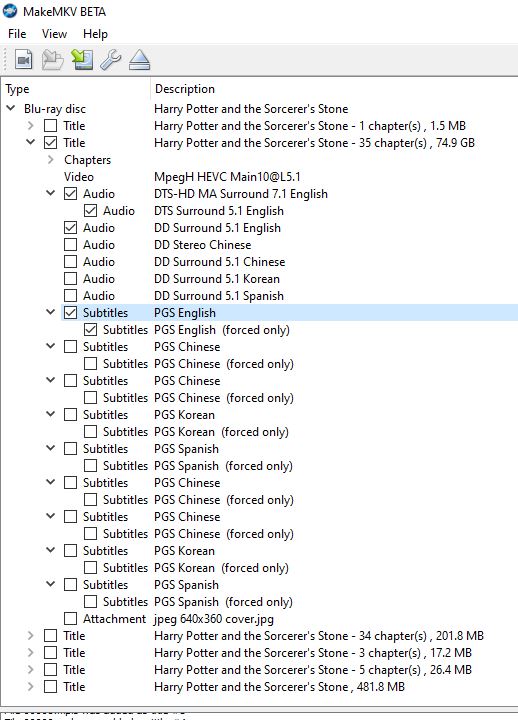This screenshot has width=518, height=720.
Task: Check the 1 chapter 1.5 MB Title checkbox
Action: pos(51,126)
